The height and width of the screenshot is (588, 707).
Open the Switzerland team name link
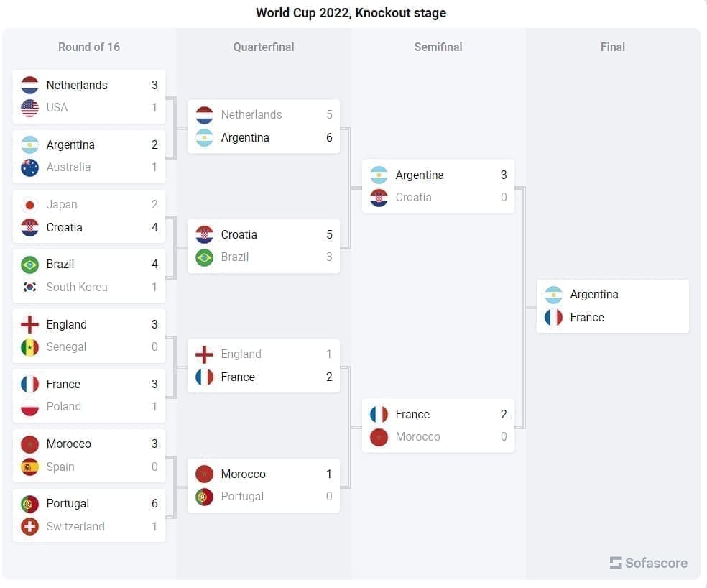coord(75,527)
